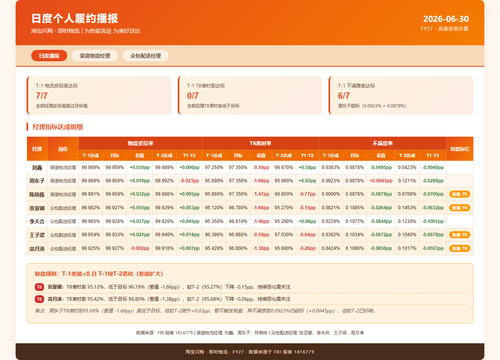Click the 99.992% cell
The width and height of the screenshot is (500, 360).
point(164,181)
